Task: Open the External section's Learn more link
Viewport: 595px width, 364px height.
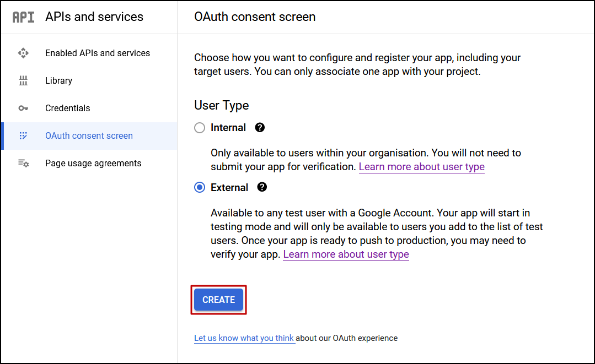Action: pos(346,254)
